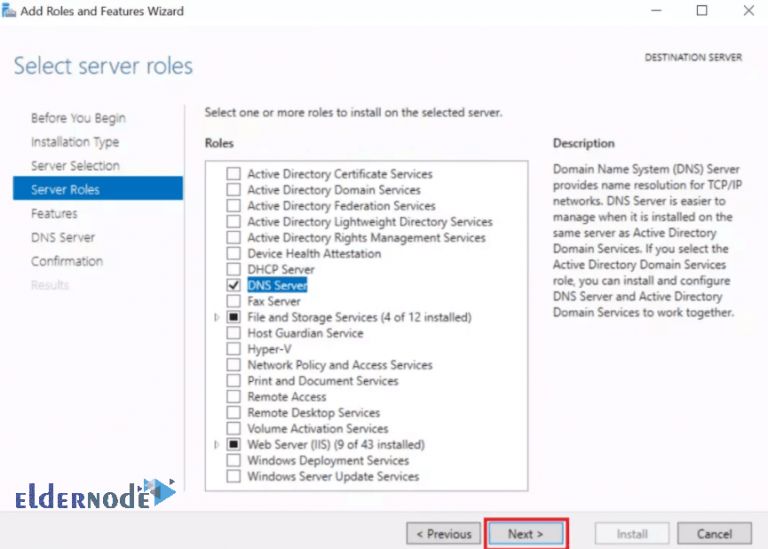This screenshot has width=768, height=549.
Task: Go to the Before You Begin step
Action: tap(78, 118)
